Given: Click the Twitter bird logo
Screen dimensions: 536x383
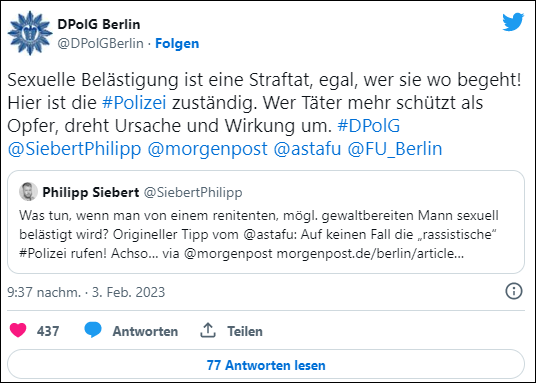Looking at the screenshot, I should tap(513, 22).
